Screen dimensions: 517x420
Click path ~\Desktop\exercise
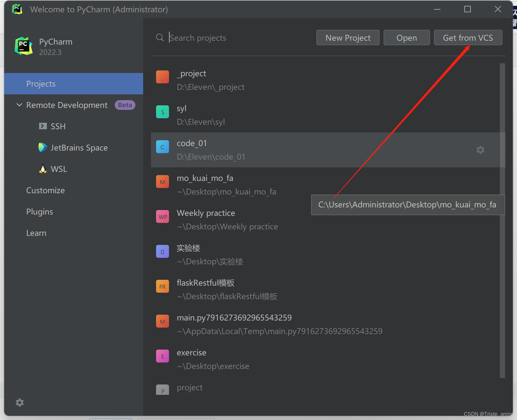[213, 366]
